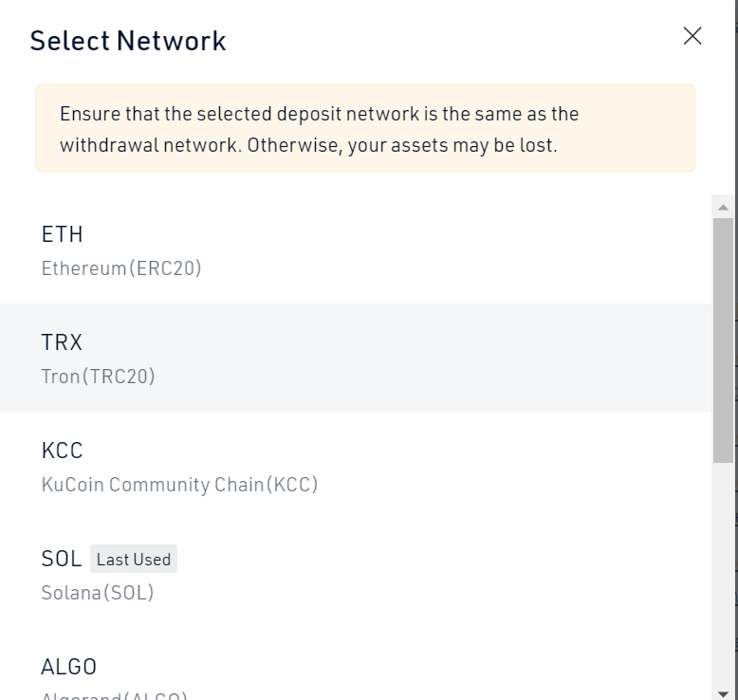Select the SOL network label

pos(62,559)
